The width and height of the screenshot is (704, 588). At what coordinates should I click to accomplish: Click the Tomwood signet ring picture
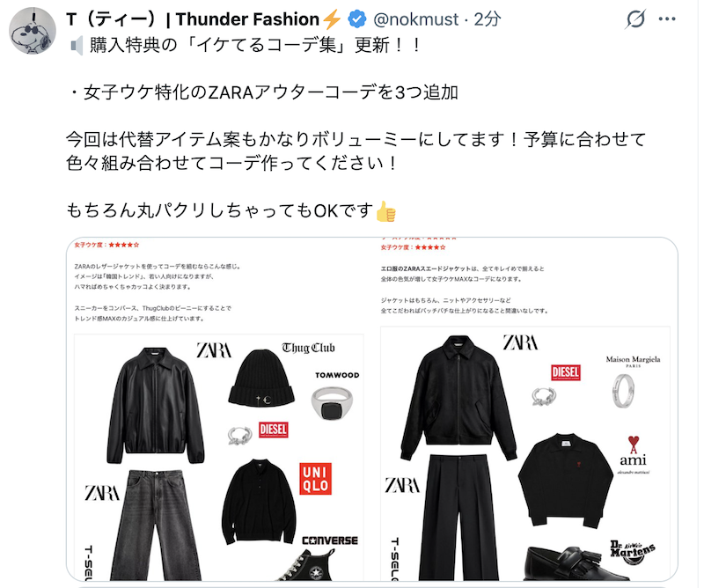(332, 403)
